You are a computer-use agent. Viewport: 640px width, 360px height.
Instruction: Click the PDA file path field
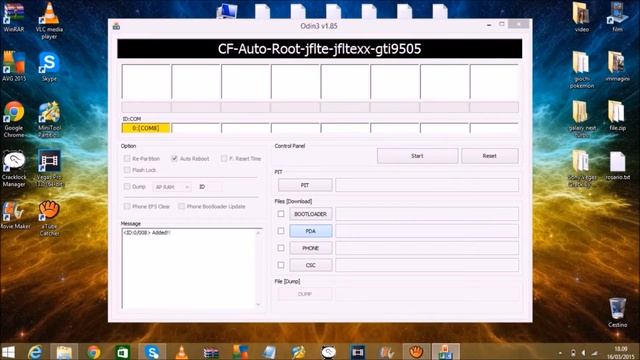(x=427, y=231)
